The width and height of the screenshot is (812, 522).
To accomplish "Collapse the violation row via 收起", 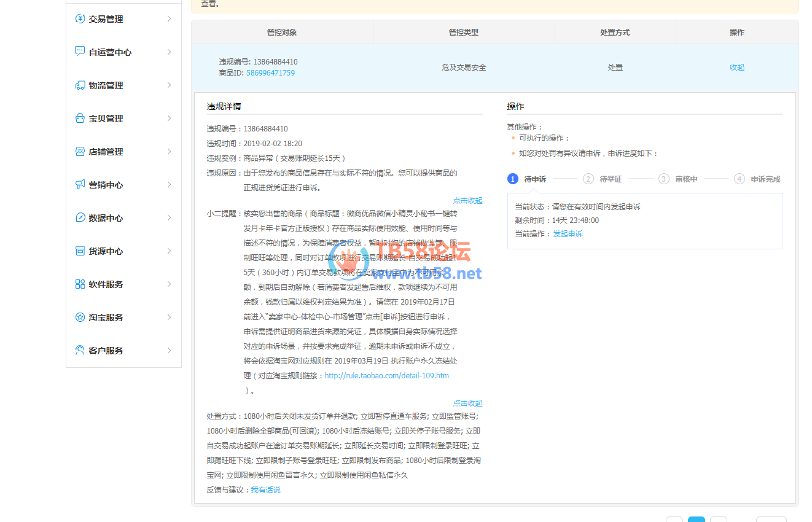I will tap(736, 68).
